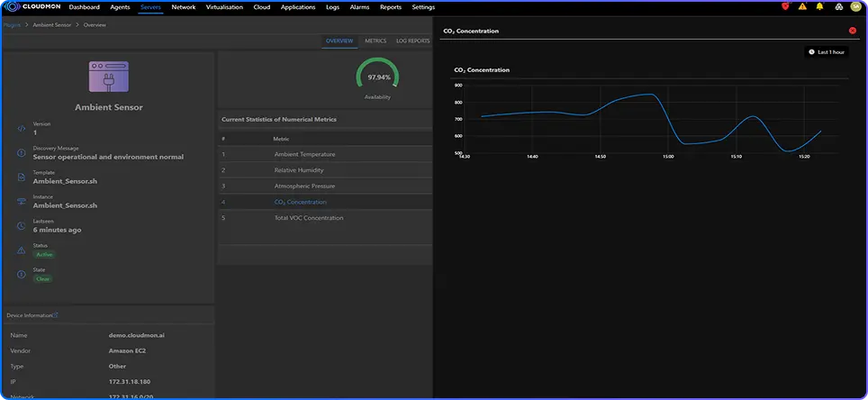Select the CO₂ Concentration metric row
Screen dimensions: 868x400
325,202
